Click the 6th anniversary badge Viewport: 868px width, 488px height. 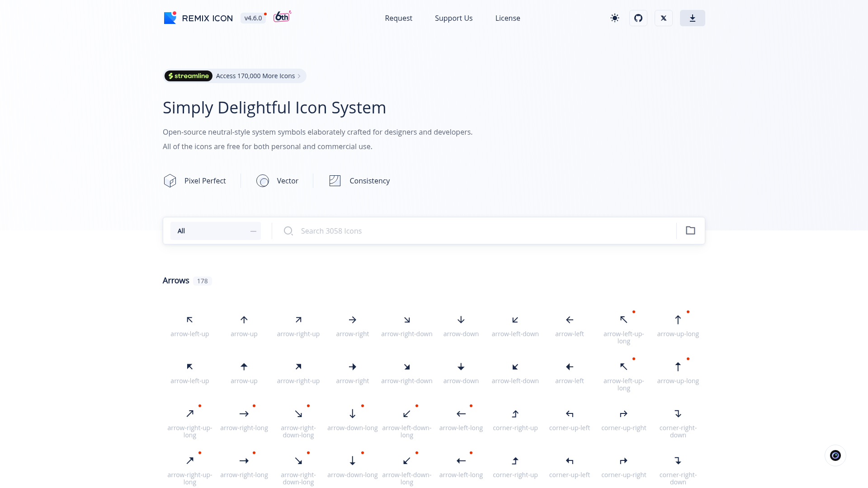pyautogui.click(x=282, y=17)
